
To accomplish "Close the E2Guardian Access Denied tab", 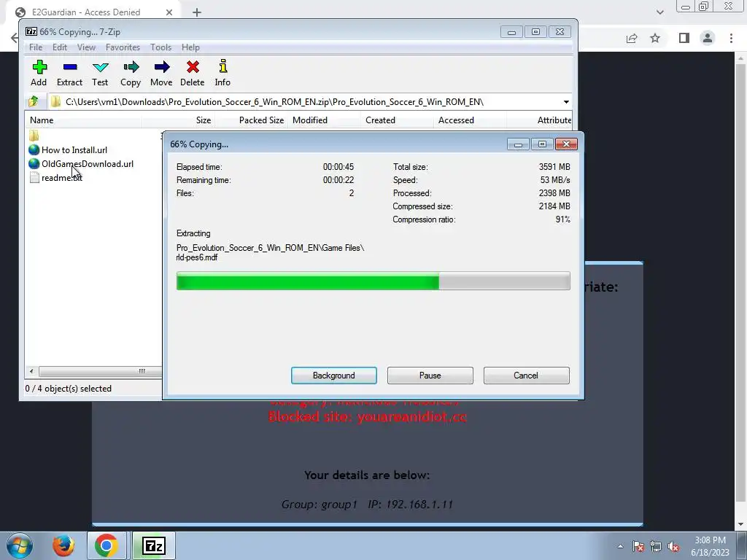I will click(x=169, y=12).
